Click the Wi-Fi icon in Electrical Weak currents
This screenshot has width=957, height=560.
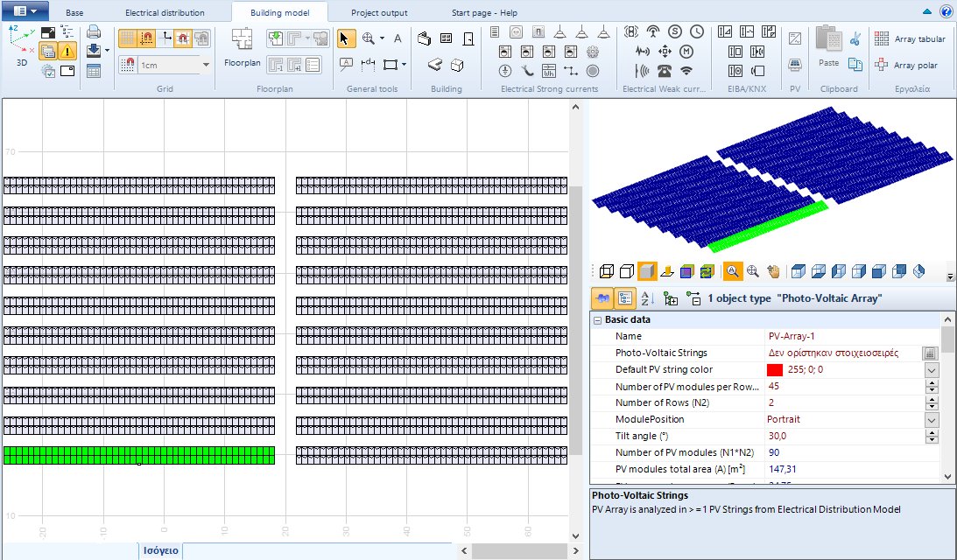click(686, 71)
